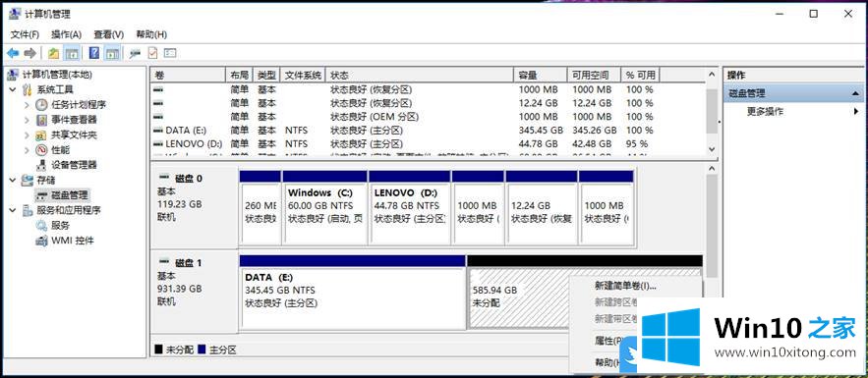The width and height of the screenshot is (868, 378).
Task: Sort by the 布局 column header
Action: coord(239,76)
